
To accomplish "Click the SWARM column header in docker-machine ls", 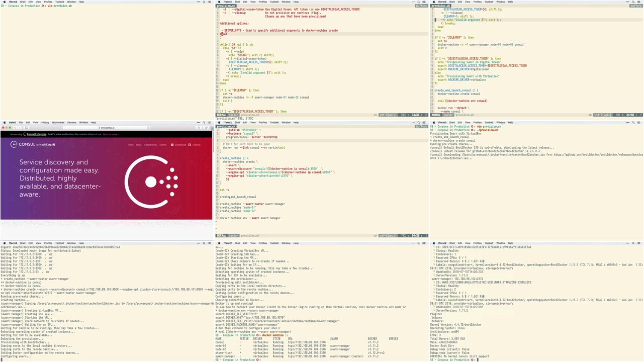I will (335, 339).
